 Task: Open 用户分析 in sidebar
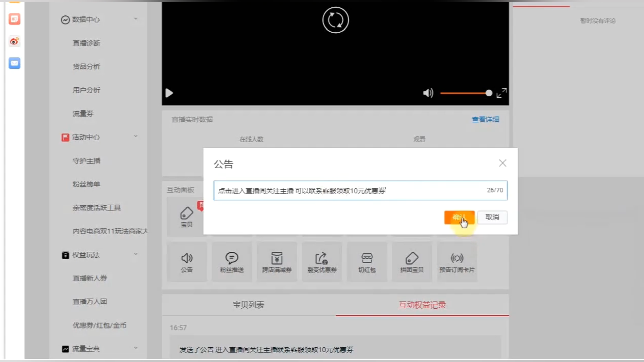pyautogui.click(x=86, y=90)
